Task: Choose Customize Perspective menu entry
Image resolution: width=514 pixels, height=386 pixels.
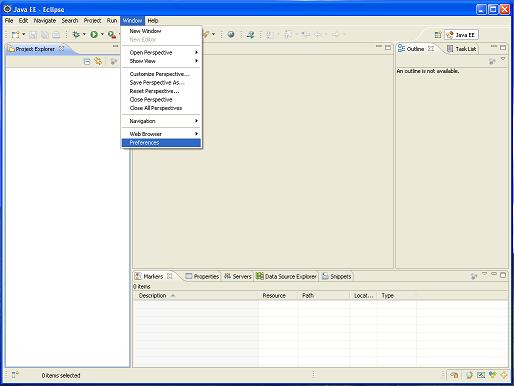Action: click(x=161, y=74)
